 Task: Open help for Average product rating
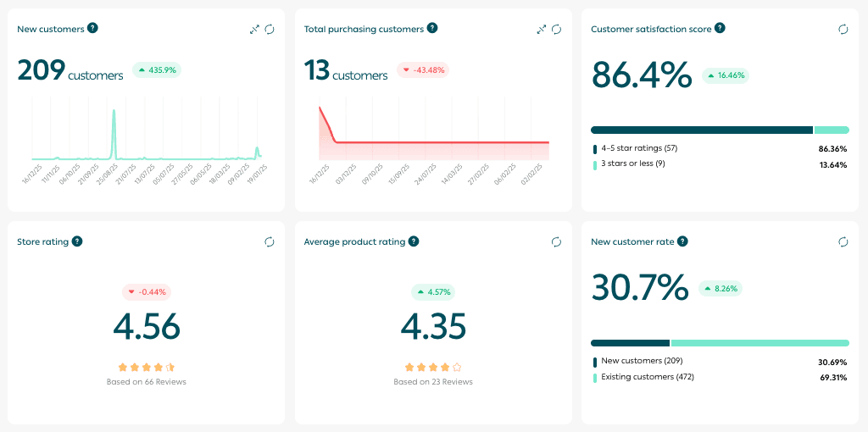point(414,241)
